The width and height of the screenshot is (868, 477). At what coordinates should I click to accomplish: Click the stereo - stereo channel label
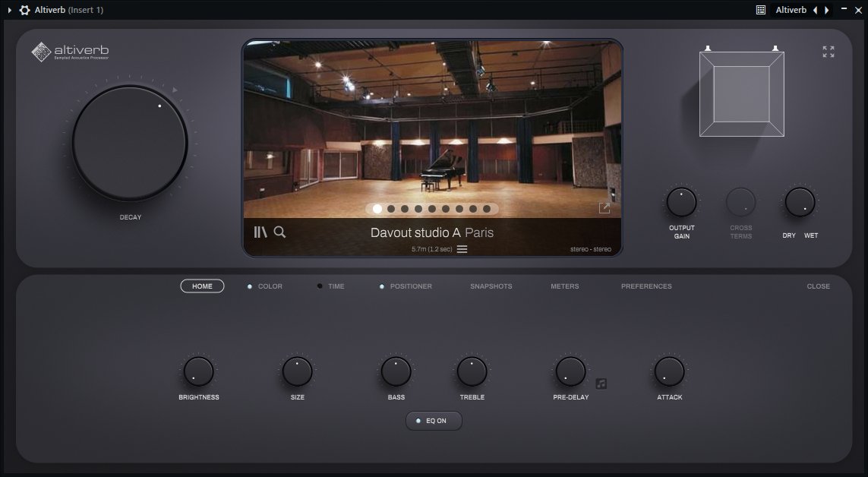pyautogui.click(x=591, y=249)
